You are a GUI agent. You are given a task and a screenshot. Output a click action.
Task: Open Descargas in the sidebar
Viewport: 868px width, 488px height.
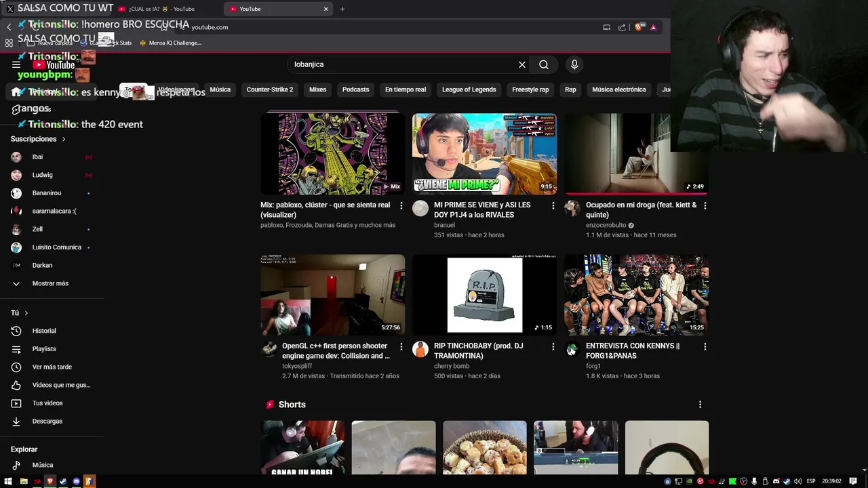(x=53, y=421)
